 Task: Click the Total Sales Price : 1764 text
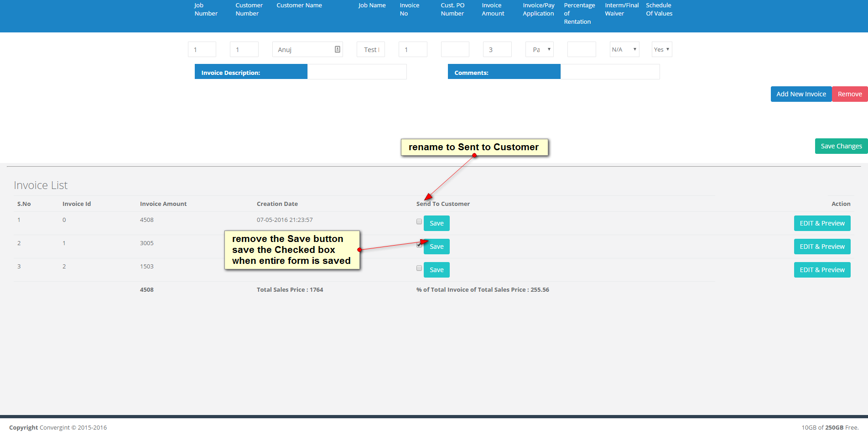[290, 290]
